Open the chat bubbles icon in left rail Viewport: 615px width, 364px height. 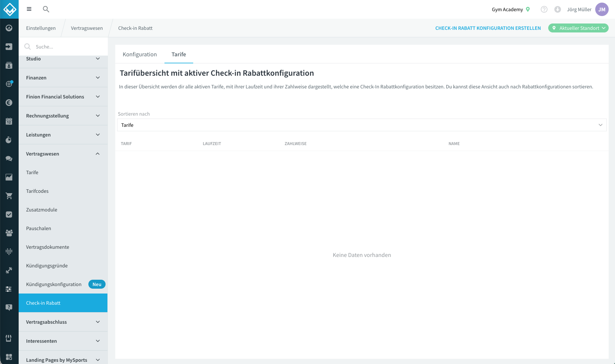pyautogui.click(x=9, y=159)
